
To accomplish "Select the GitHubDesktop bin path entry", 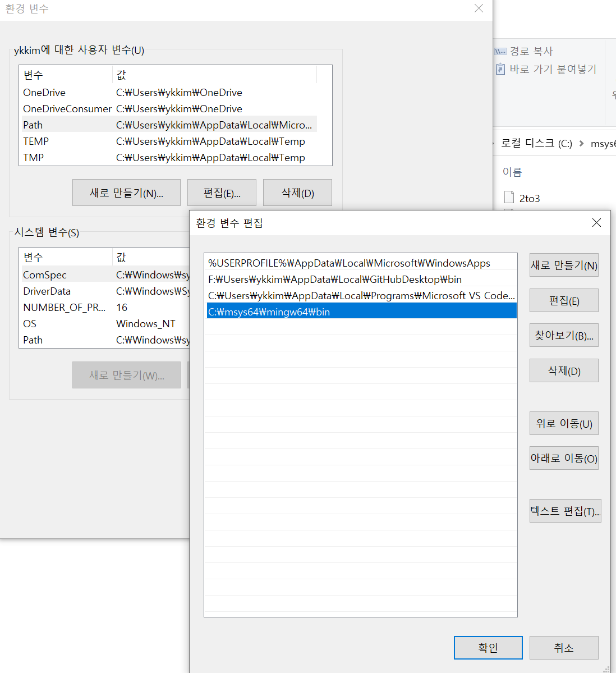I will (x=335, y=280).
